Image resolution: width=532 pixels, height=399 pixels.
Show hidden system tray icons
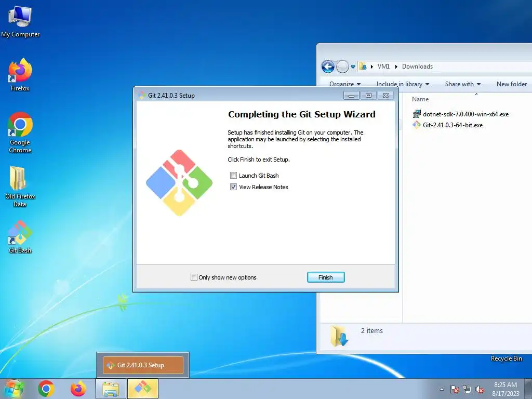click(442, 389)
